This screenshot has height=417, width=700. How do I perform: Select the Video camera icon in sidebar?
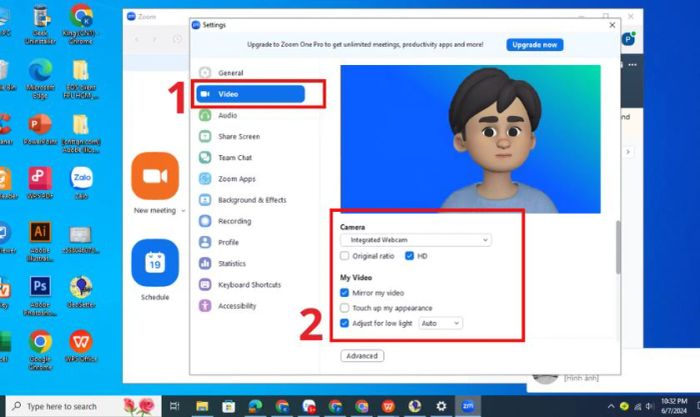point(205,94)
